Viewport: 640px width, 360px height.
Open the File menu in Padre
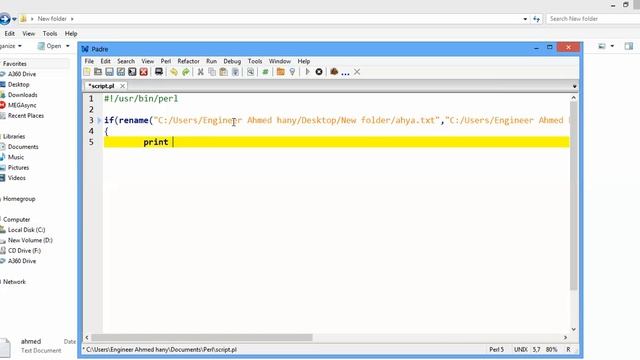point(89,61)
